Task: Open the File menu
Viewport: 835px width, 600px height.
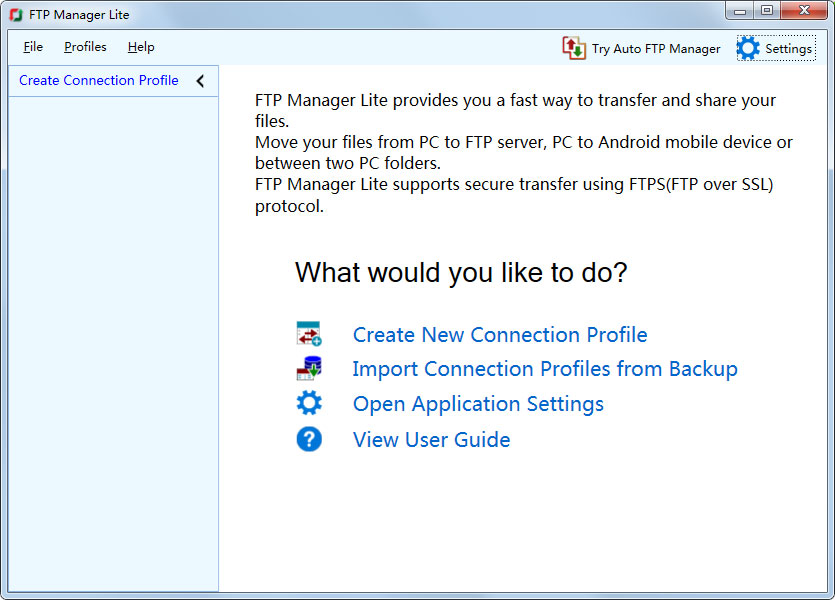Action: click(x=33, y=47)
